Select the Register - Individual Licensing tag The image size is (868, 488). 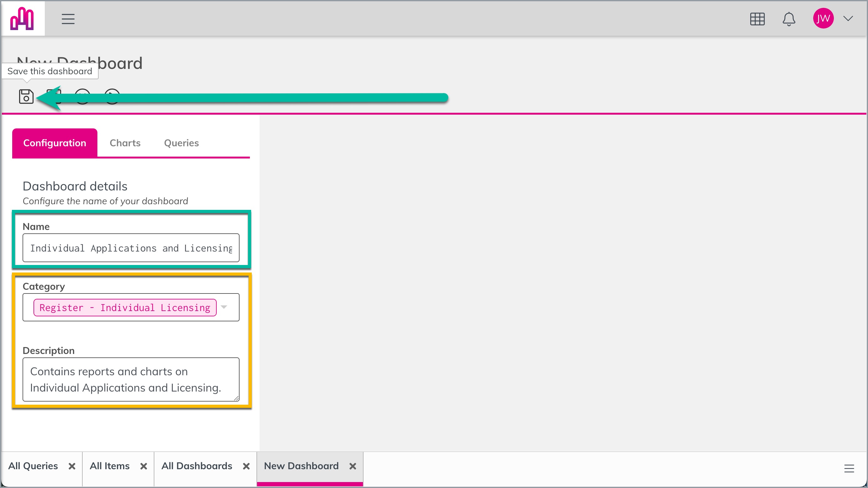click(x=125, y=307)
